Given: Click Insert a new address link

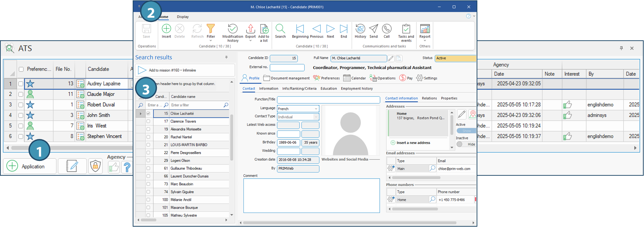Looking at the screenshot, I should click(413, 143).
